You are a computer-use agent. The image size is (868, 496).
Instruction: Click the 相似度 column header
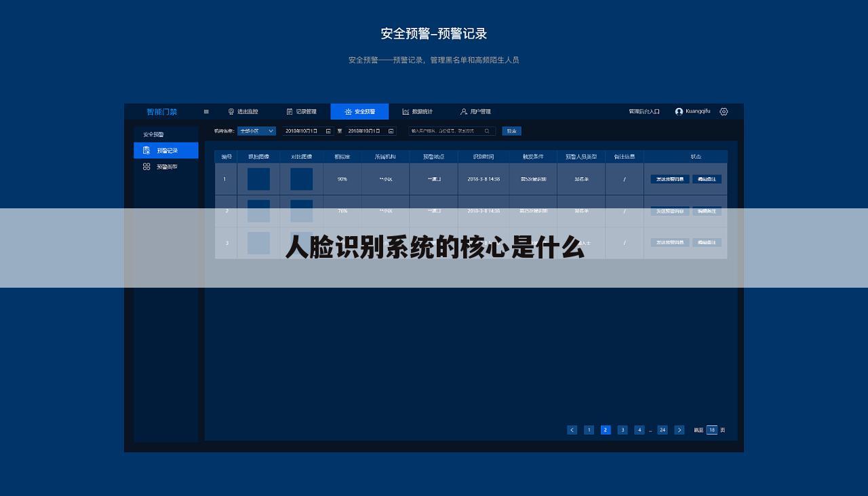[342, 157]
